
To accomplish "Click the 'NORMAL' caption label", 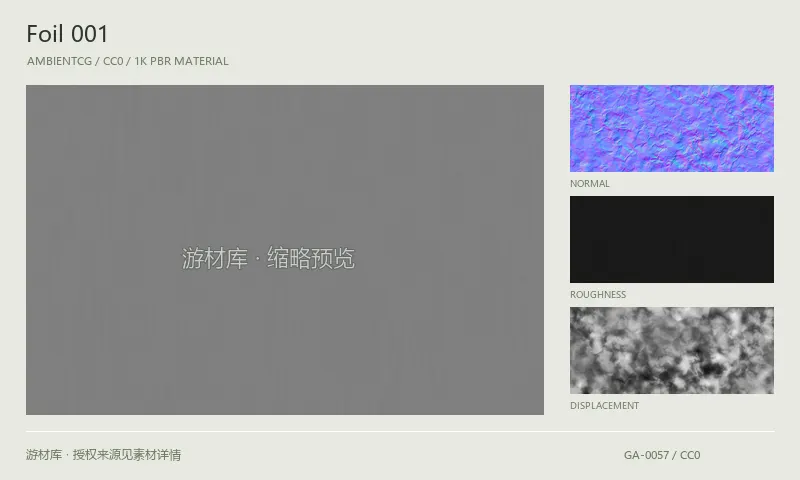I will (590, 184).
